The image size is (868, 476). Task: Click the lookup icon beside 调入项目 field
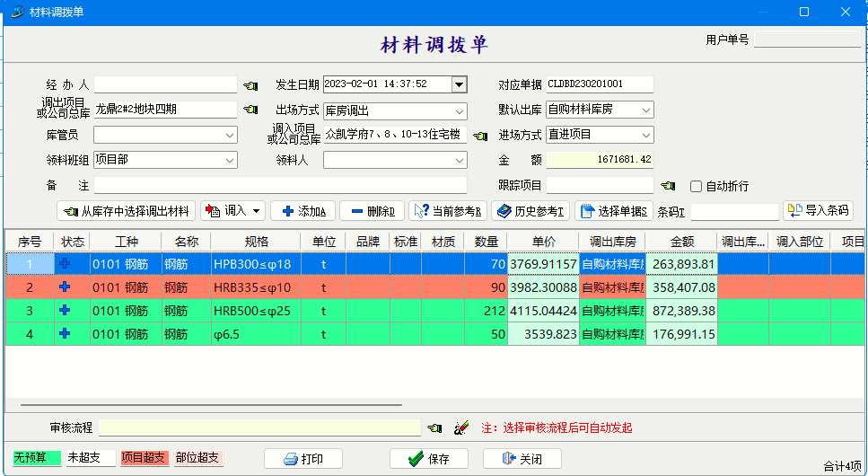[480, 136]
